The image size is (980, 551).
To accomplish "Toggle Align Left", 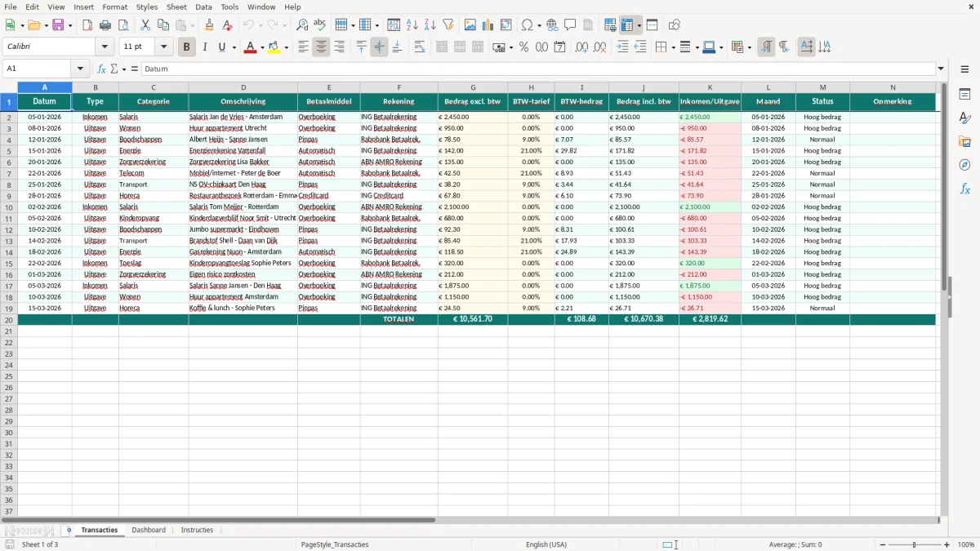I will tap(303, 47).
